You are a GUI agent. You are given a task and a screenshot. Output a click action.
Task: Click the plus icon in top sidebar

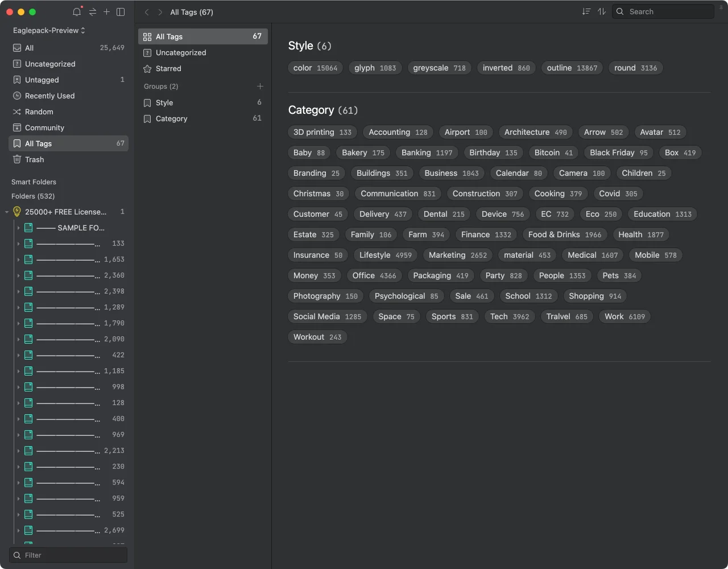(x=106, y=12)
